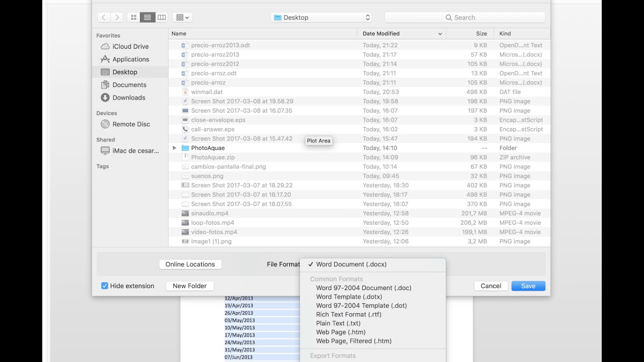Select winmail.dat file row

[359, 92]
